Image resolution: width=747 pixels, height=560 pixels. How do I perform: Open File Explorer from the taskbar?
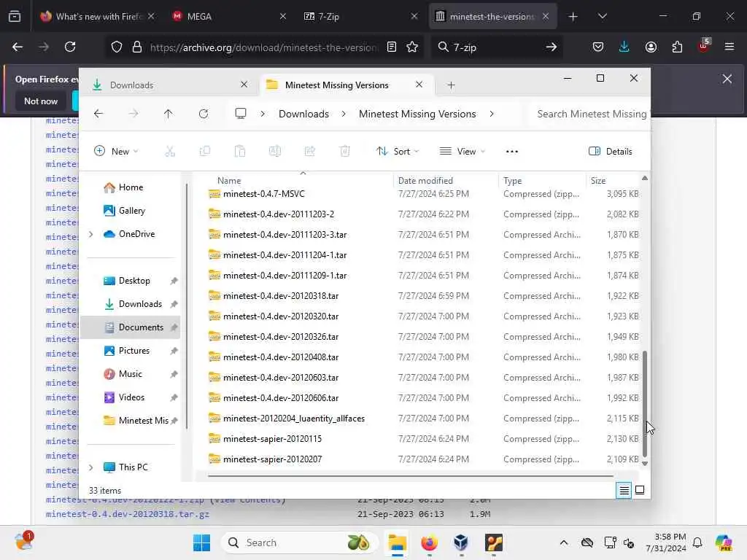click(397, 542)
